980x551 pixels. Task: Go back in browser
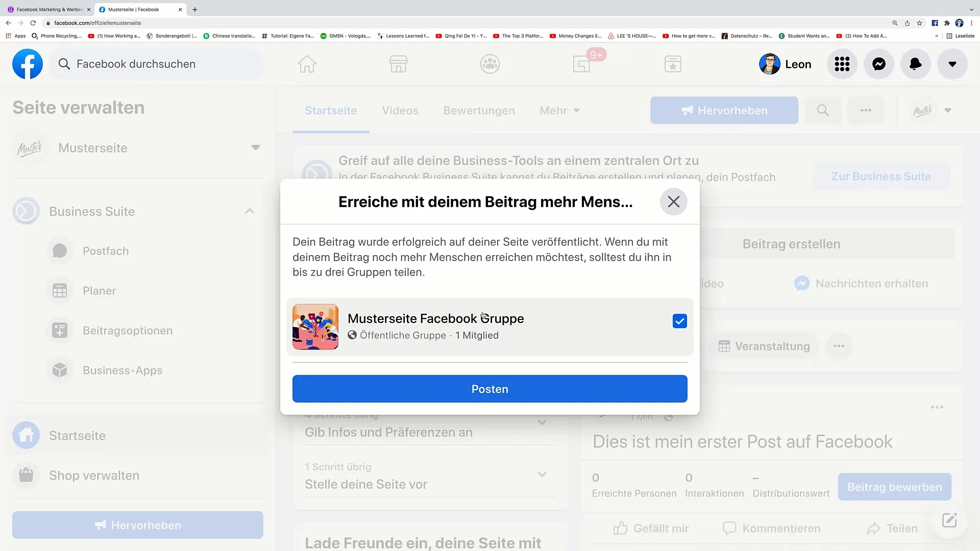8,23
